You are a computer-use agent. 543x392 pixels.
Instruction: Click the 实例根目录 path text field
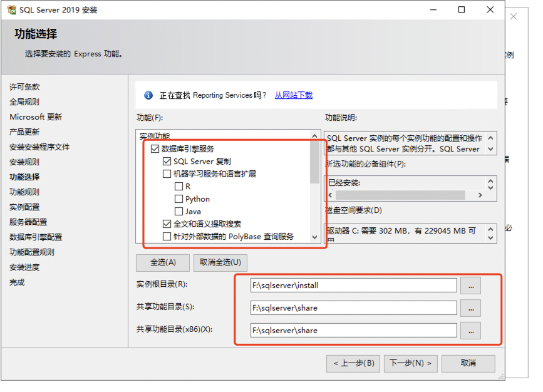point(353,286)
